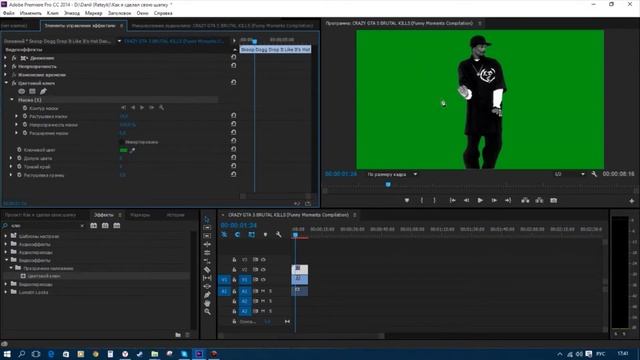The width and height of the screenshot is (640, 360).
Task: Open the Окно menu
Action: tap(142, 13)
